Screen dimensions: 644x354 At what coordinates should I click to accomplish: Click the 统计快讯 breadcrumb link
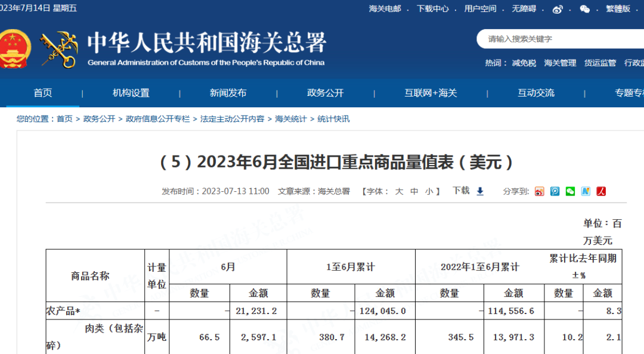point(333,119)
